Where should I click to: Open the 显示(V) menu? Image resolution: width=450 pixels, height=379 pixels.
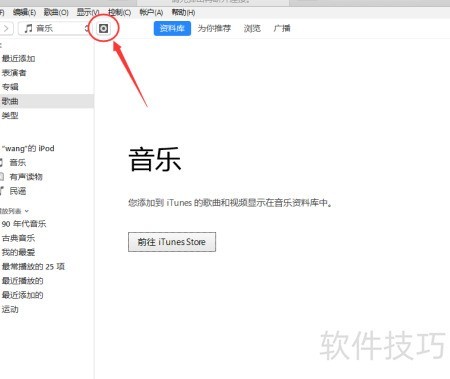[88, 13]
